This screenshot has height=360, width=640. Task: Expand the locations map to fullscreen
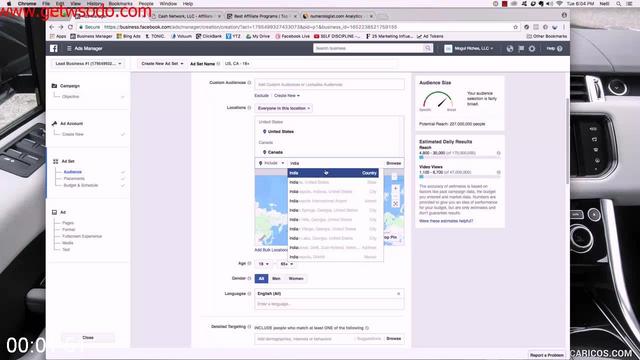point(395,204)
